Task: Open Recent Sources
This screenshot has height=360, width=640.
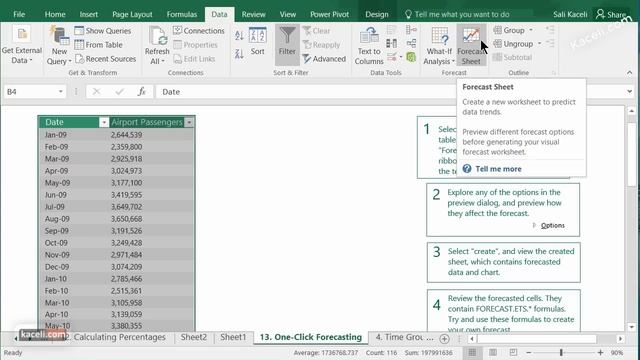Action: pyautogui.click(x=105, y=59)
